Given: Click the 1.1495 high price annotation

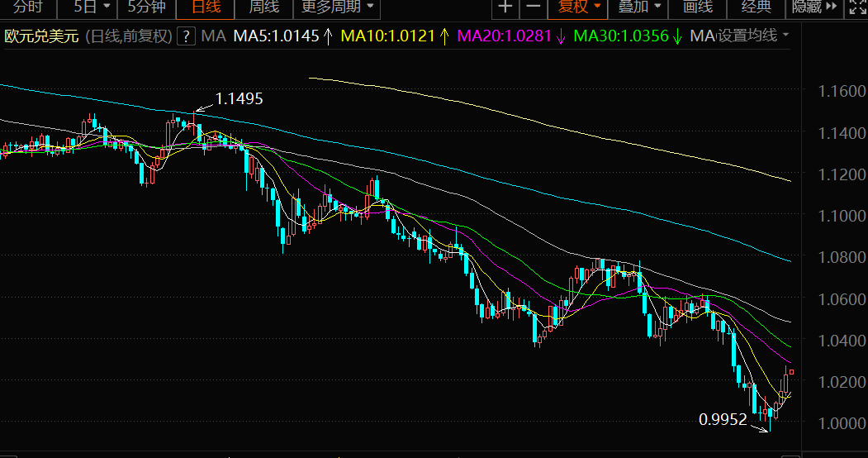Looking at the screenshot, I should click(x=239, y=99).
